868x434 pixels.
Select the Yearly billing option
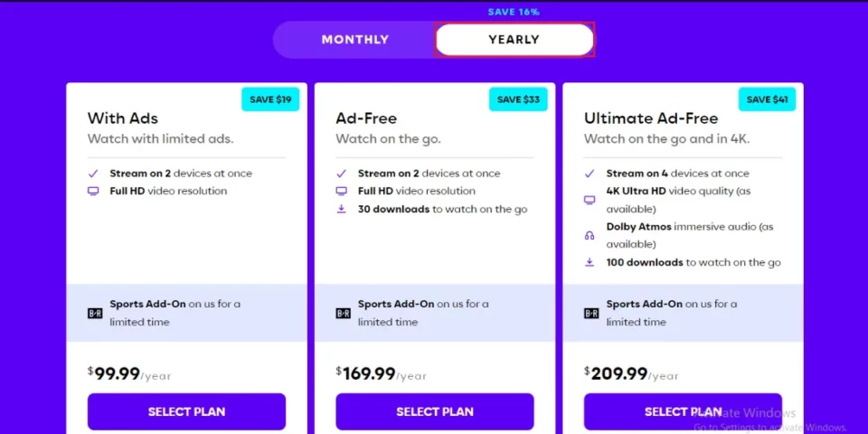point(514,40)
